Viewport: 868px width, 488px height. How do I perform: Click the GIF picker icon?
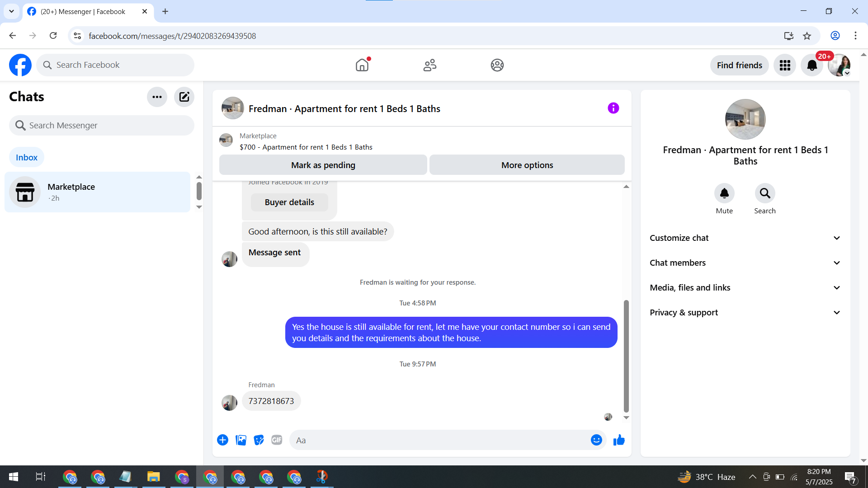(x=277, y=440)
